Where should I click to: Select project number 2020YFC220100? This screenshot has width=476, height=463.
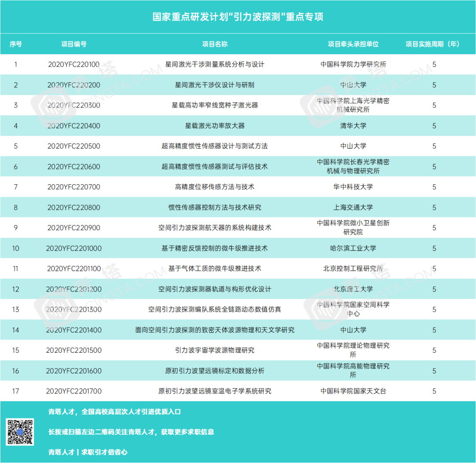74,64
